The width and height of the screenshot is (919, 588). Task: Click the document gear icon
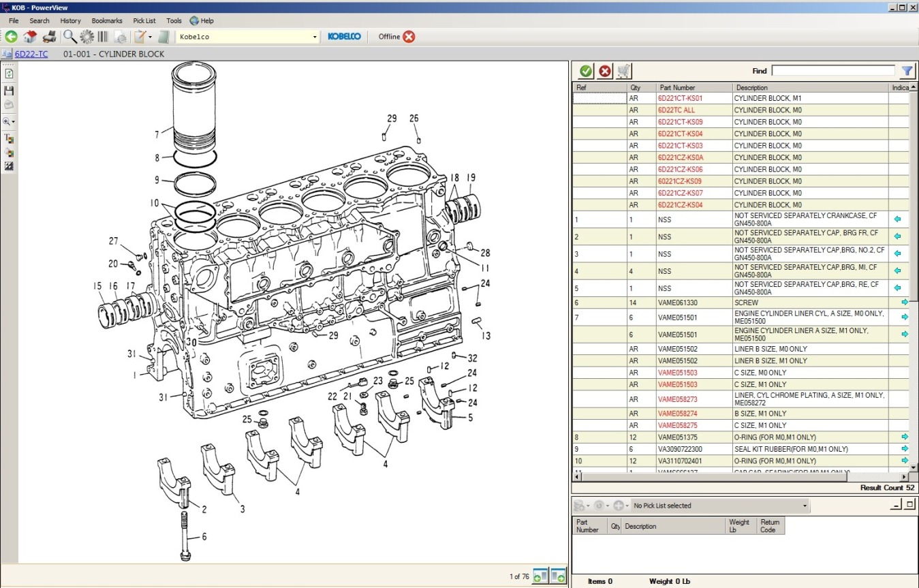pyautogui.click(x=121, y=37)
